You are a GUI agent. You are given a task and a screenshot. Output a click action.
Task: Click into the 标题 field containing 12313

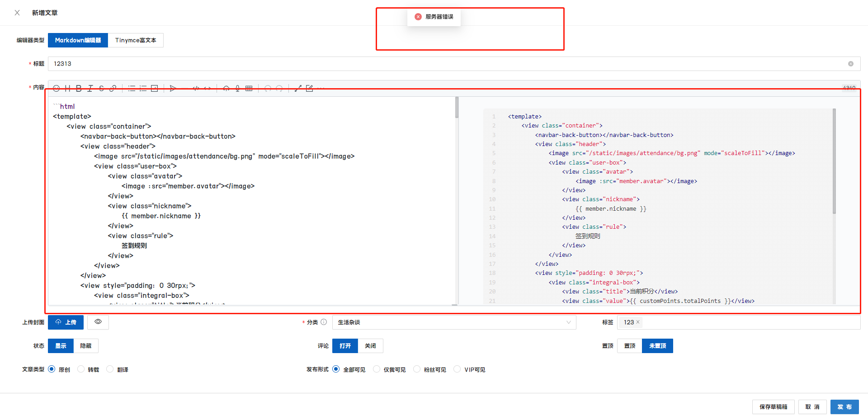point(454,64)
